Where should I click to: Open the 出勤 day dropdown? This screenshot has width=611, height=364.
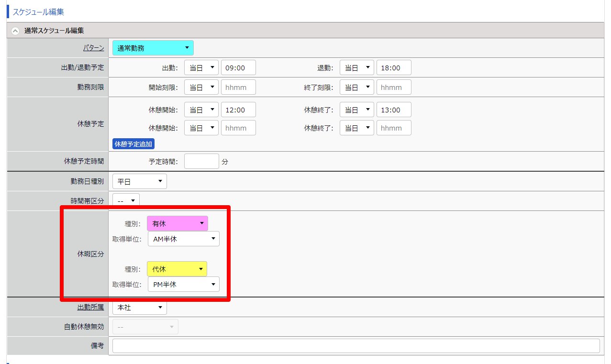(201, 68)
